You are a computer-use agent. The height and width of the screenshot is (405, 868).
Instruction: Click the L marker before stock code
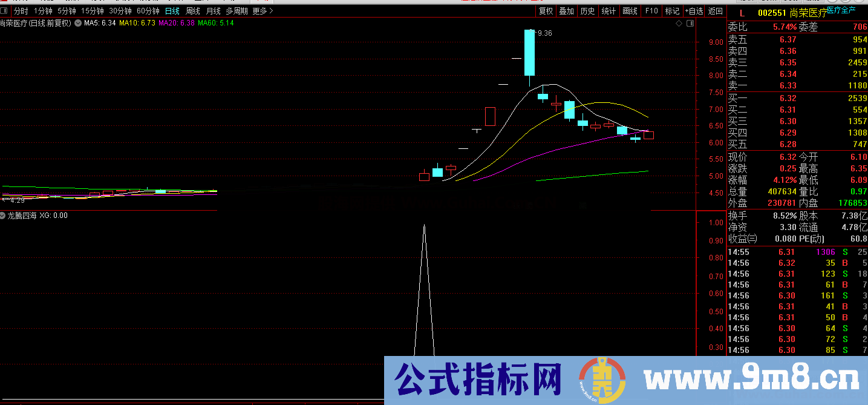742,13
